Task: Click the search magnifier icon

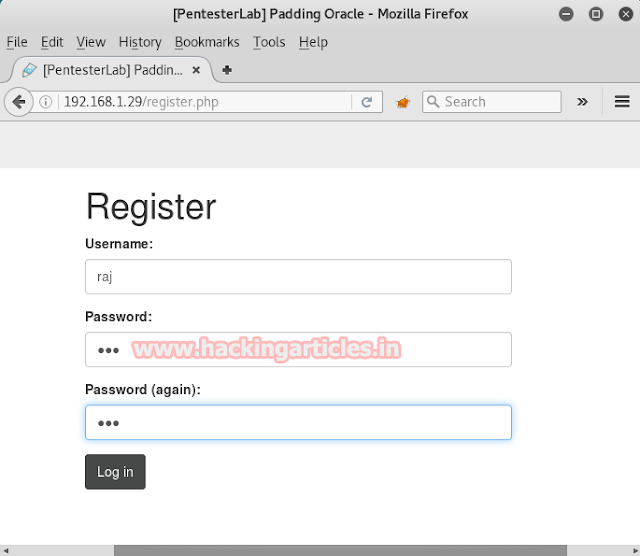Action: pyautogui.click(x=433, y=102)
